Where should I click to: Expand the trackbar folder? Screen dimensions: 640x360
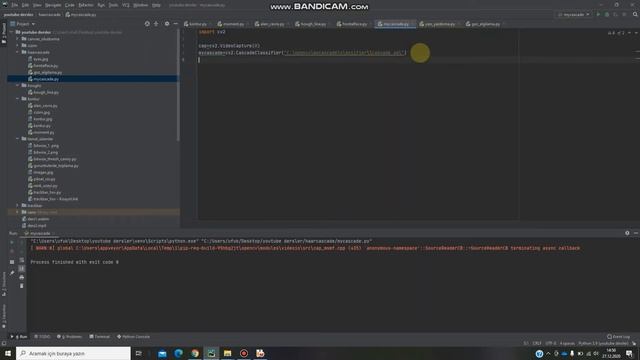(18, 205)
